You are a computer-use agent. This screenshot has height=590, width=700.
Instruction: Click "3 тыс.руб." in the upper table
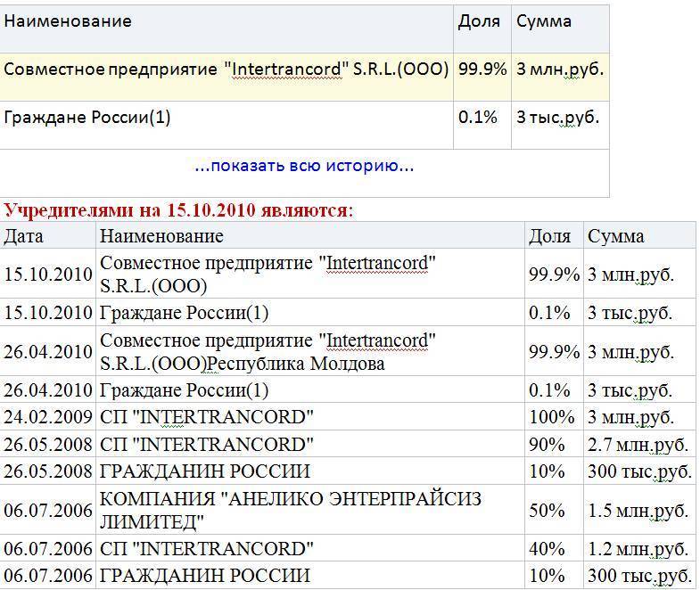[557, 118]
